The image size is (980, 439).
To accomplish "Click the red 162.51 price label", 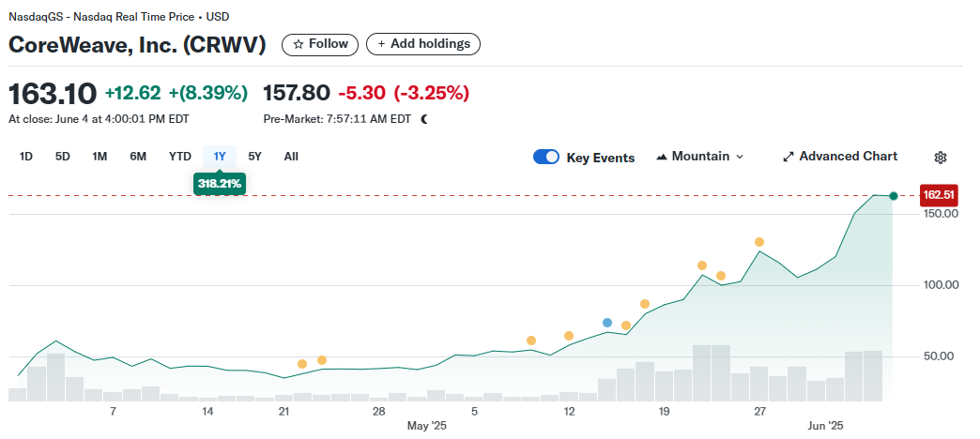I will click(x=939, y=195).
